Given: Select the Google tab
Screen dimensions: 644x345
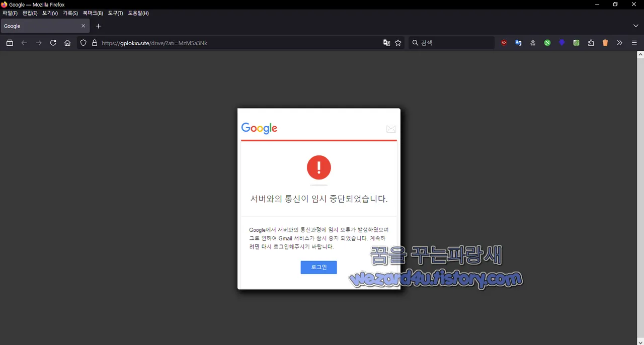Looking at the screenshot, I should [45, 26].
